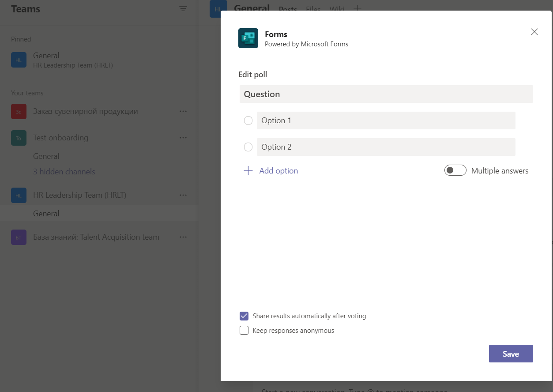The height and width of the screenshot is (392, 553).
Task: Click the Test onboarding To avatar
Action: [x=19, y=138]
